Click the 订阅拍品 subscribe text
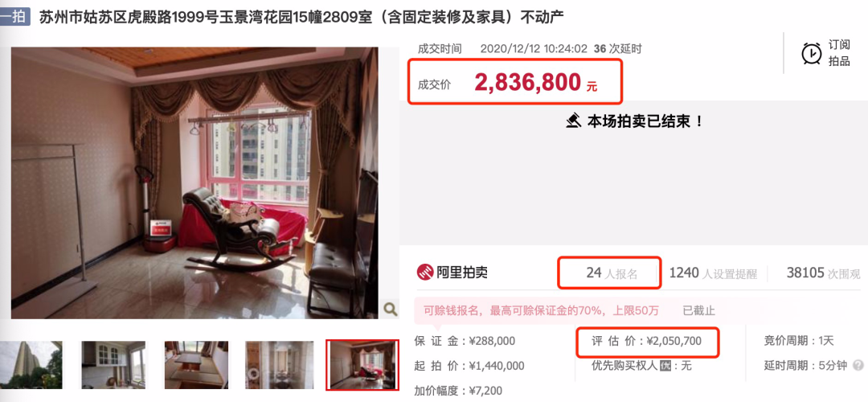The height and width of the screenshot is (402, 868). [x=839, y=53]
